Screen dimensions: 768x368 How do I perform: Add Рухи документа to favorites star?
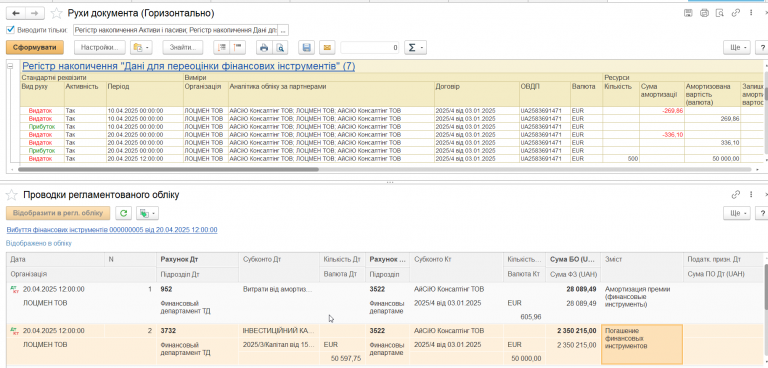point(57,13)
